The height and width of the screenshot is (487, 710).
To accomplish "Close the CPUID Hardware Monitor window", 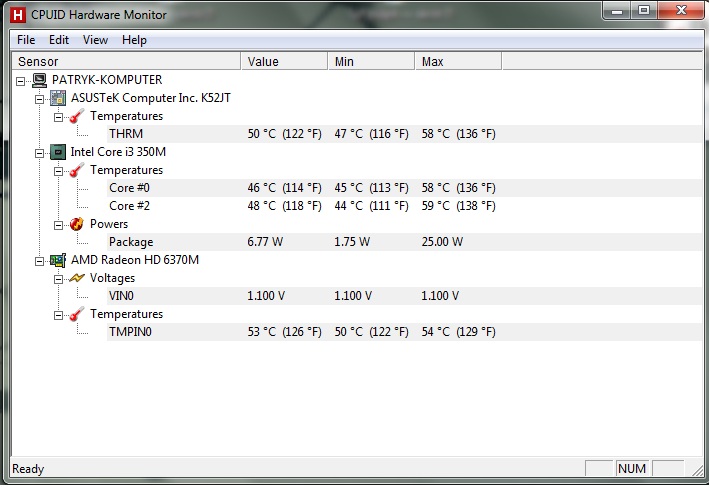I will (681, 11).
